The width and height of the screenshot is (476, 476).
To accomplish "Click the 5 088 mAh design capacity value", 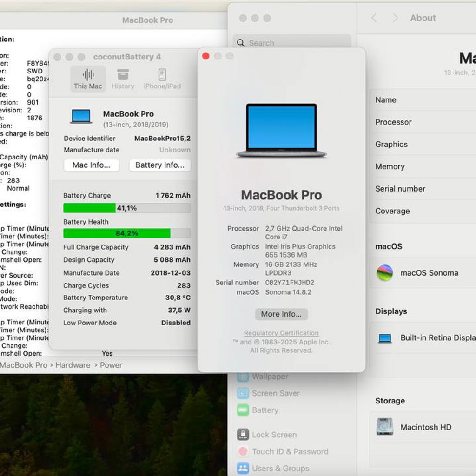I will (x=172, y=260).
